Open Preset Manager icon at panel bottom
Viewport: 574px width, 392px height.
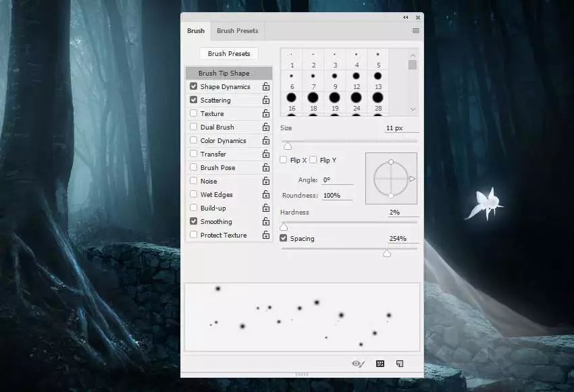(380, 364)
